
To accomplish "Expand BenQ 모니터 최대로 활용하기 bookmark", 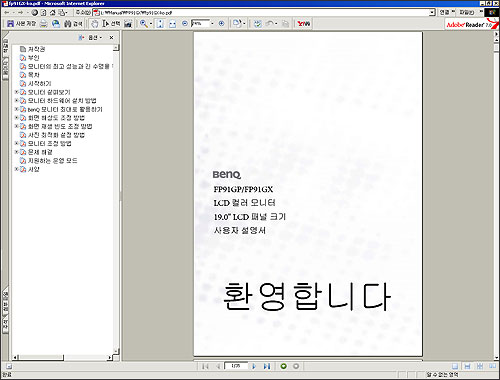I will (x=16, y=109).
